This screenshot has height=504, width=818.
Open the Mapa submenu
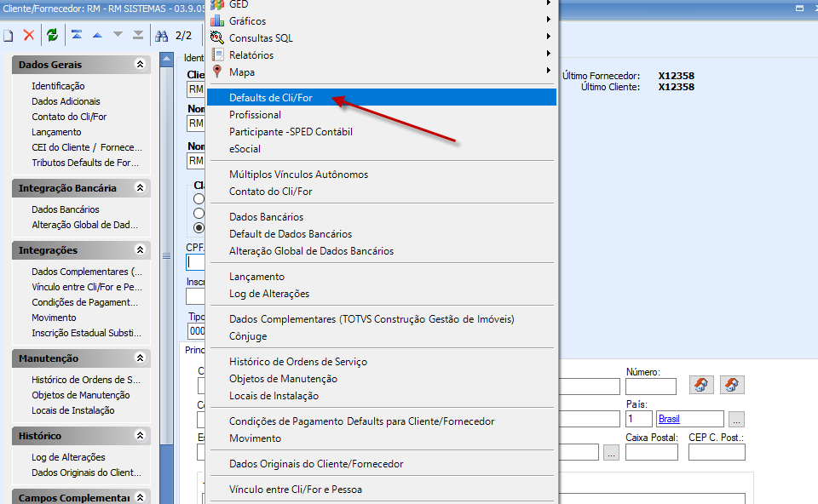(x=382, y=72)
